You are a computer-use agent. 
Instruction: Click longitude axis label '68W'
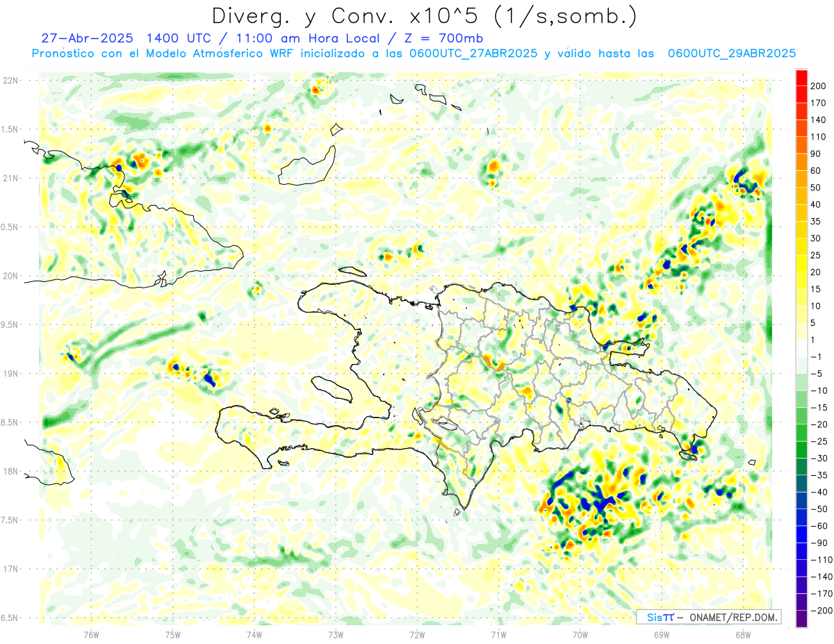click(x=742, y=635)
